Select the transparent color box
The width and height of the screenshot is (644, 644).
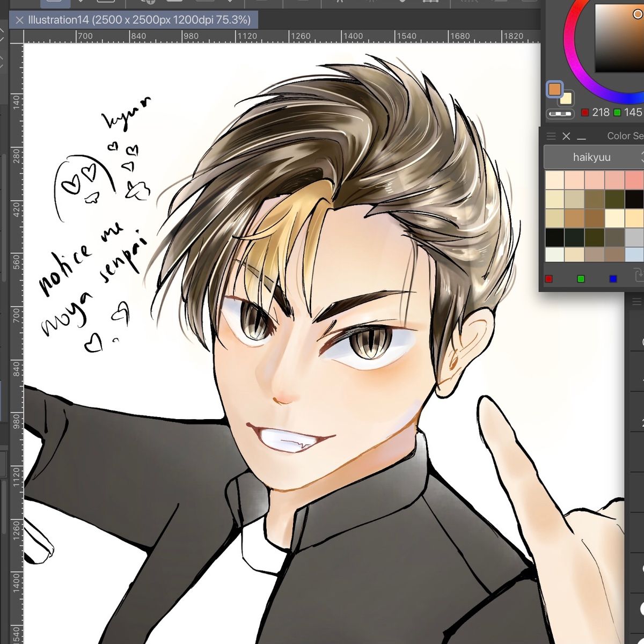tap(560, 114)
